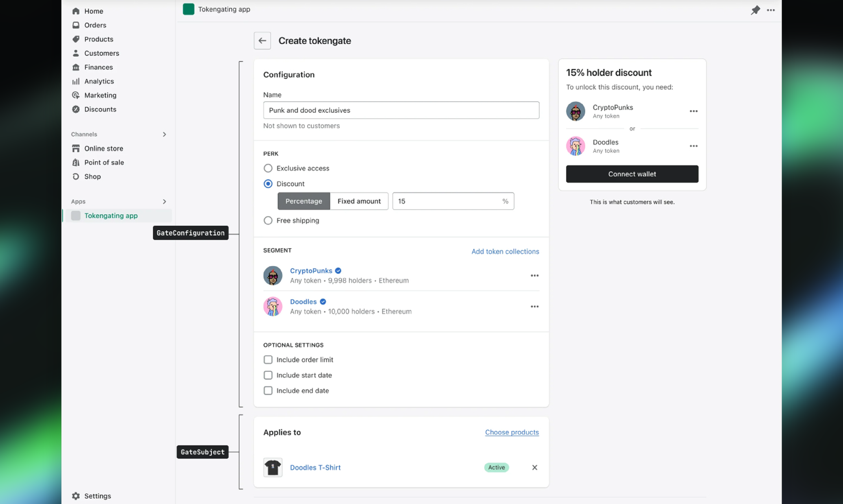Open Doodles preview card options menu

point(694,146)
